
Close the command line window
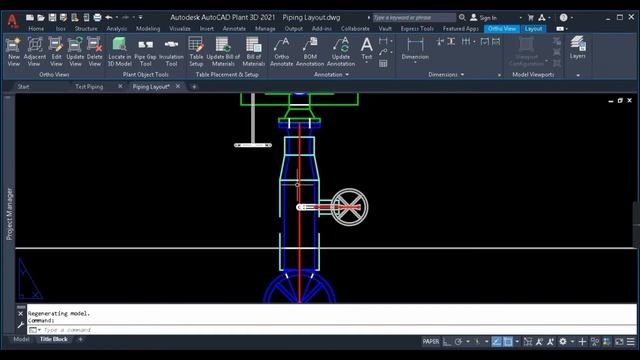(x=21, y=313)
